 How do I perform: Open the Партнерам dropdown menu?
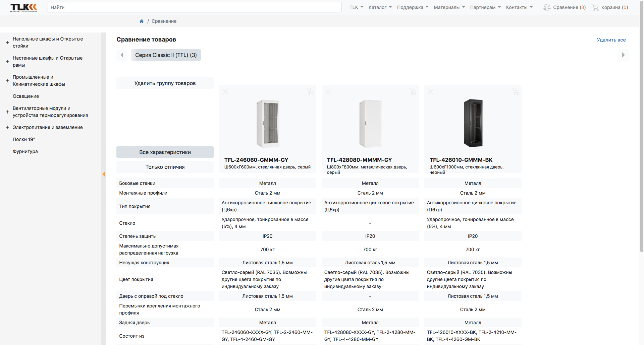[485, 7]
